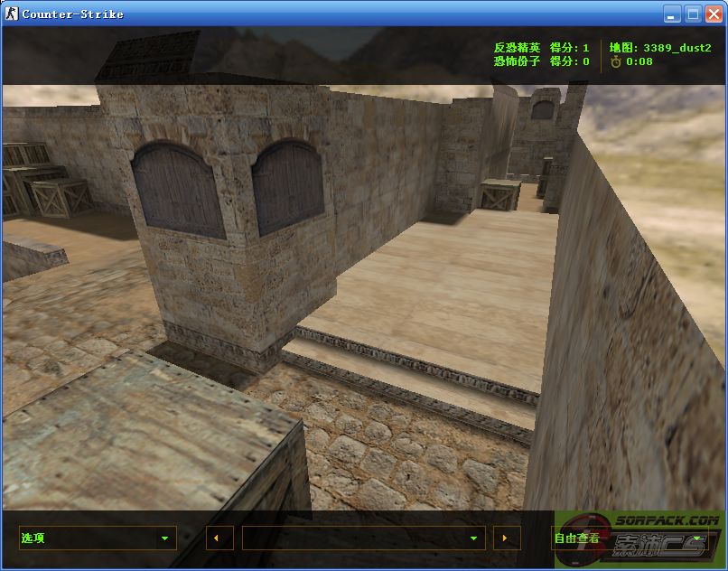The width and height of the screenshot is (728, 571).
Task: Click the 0:08 round timer text
Action: (639, 61)
